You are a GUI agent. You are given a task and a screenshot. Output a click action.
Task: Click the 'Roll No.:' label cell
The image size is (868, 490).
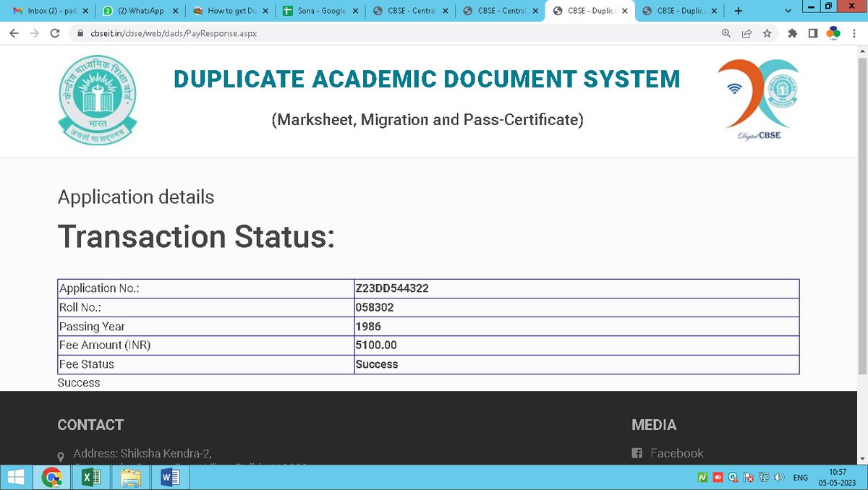pyautogui.click(x=205, y=307)
